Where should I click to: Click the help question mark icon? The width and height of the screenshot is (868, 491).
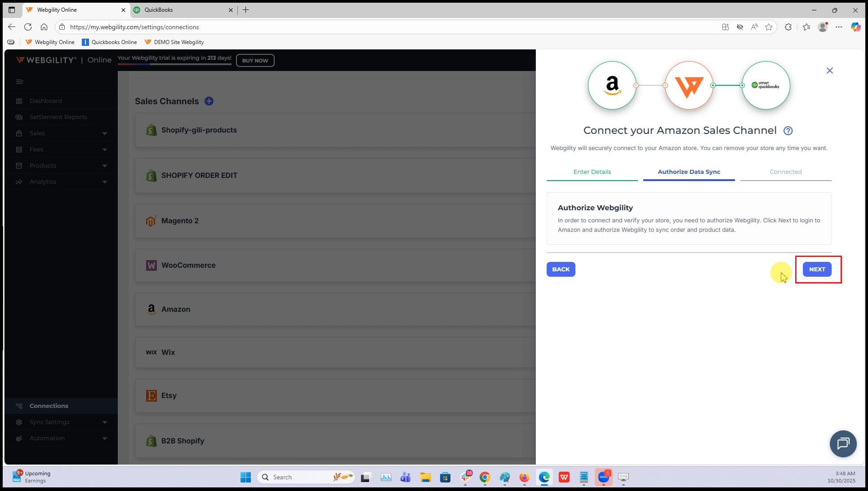click(x=788, y=131)
